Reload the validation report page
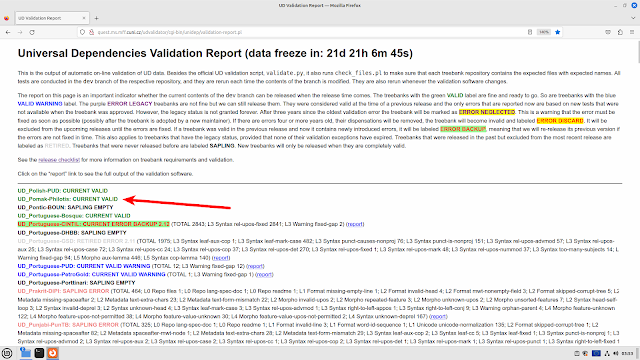 [x=32, y=32]
